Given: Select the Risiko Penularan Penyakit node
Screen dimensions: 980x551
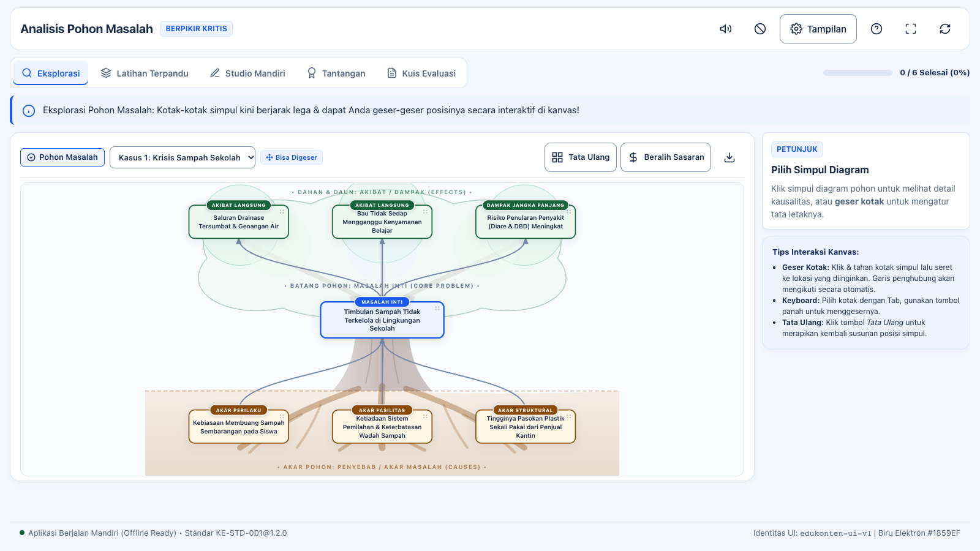Looking at the screenshot, I should [526, 222].
